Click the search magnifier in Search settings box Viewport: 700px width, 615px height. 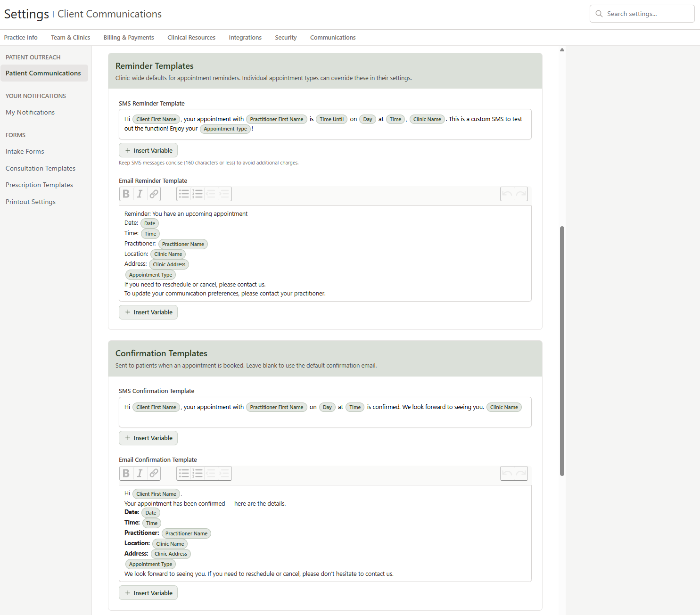[599, 14]
